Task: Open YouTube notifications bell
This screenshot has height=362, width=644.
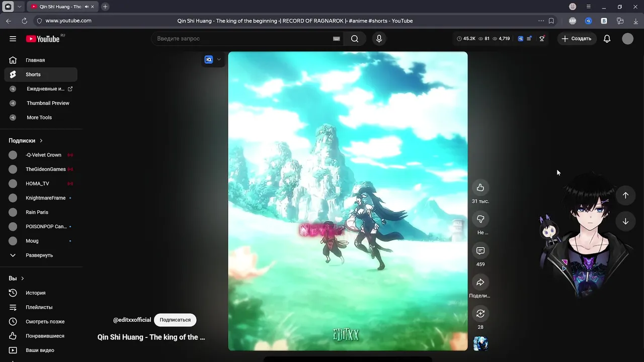Action: [607, 39]
